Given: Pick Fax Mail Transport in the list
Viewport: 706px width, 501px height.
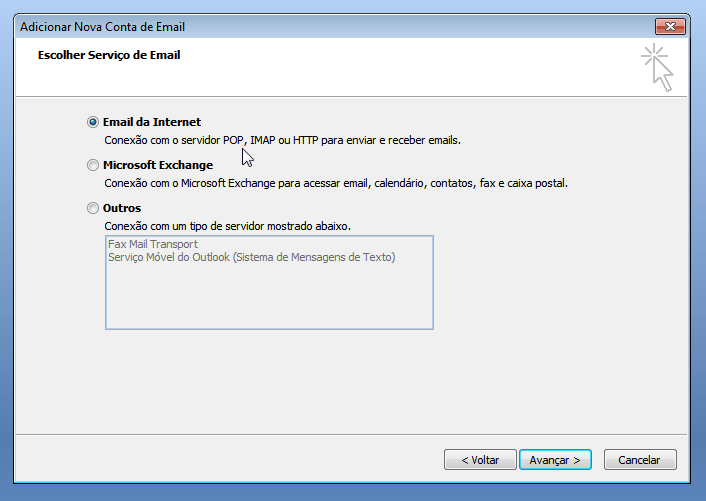Looking at the screenshot, I should (x=153, y=244).
